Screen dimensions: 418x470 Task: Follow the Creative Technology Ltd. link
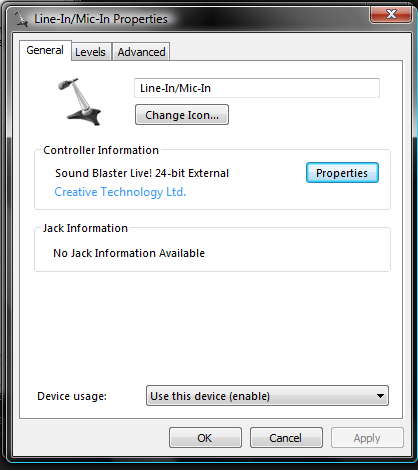[x=120, y=192]
